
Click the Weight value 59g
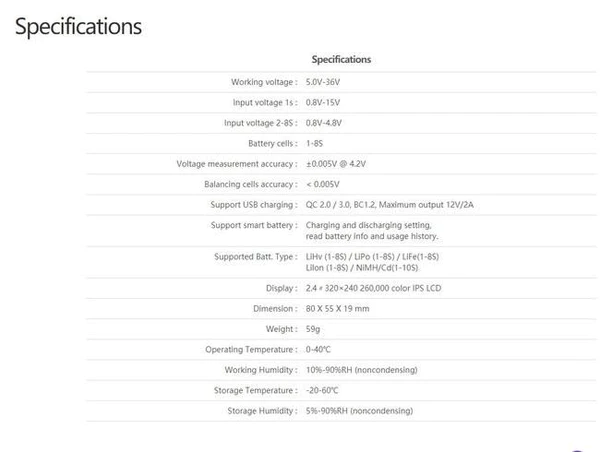pos(314,329)
